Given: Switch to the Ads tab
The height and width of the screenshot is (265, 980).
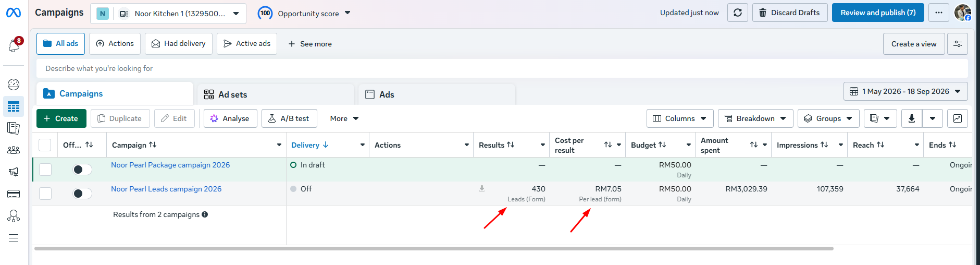Looking at the screenshot, I should [437, 94].
